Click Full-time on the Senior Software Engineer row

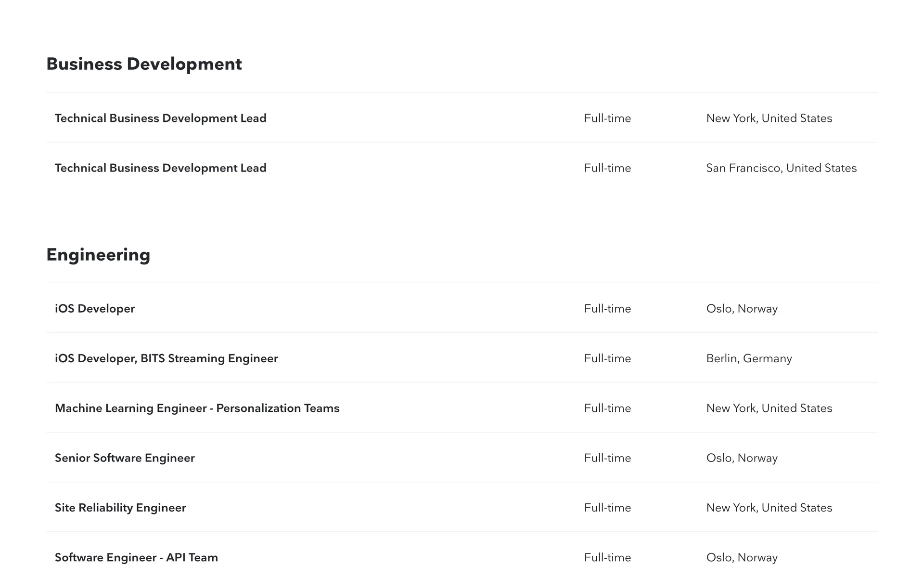[x=607, y=458]
